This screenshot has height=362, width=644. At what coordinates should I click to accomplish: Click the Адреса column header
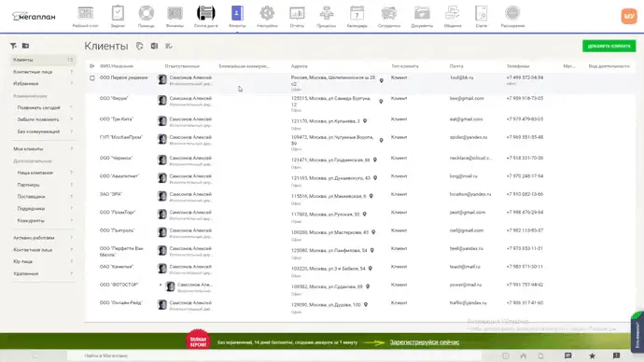point(299,66)
